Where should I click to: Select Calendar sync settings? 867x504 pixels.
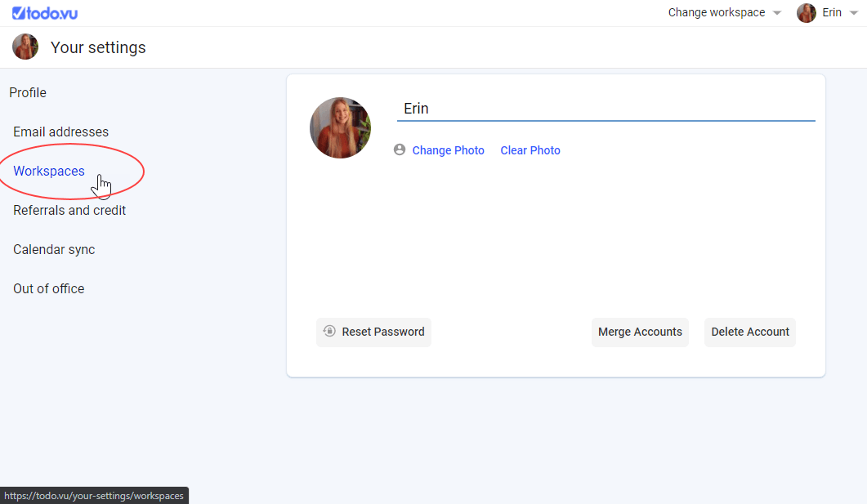click(x=54, y=250)
